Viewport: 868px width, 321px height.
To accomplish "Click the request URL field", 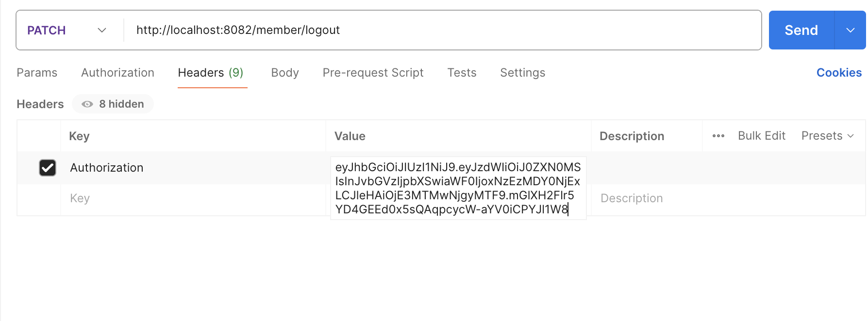I will [442, 30].
